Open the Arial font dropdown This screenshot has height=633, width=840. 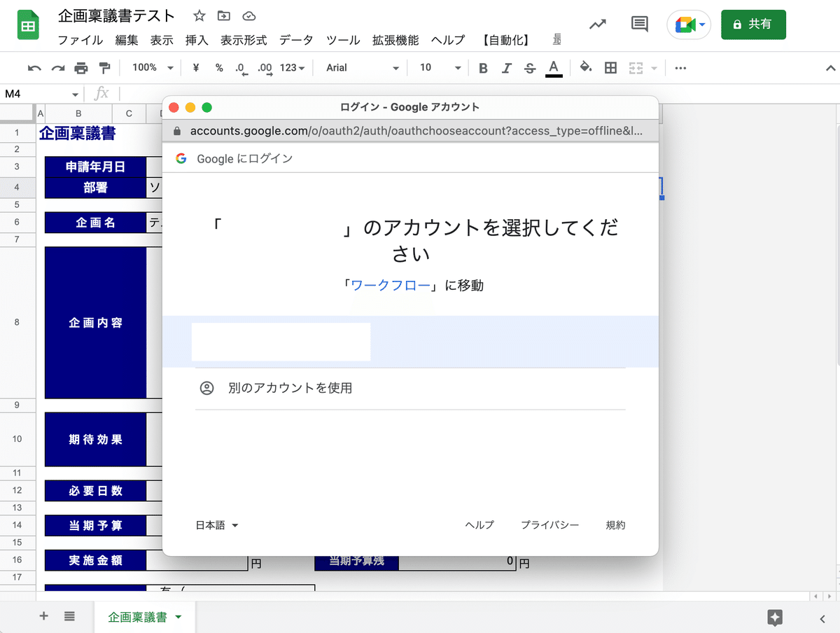[x=363, y=68]
